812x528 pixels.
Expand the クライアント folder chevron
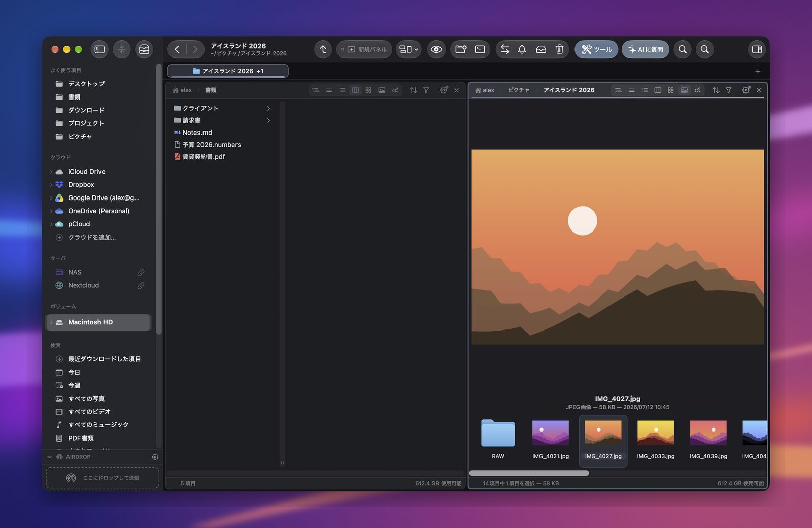click(x=268, y=108)
